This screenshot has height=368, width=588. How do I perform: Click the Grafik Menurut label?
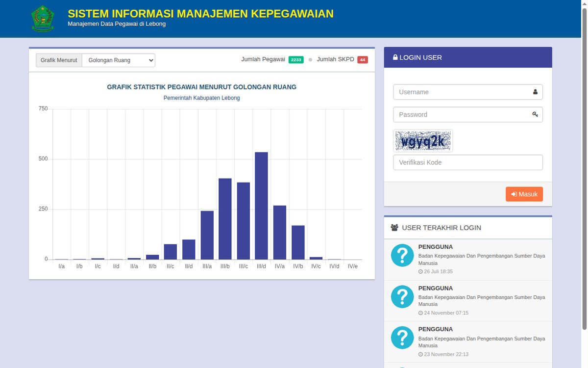click(59, 60)
